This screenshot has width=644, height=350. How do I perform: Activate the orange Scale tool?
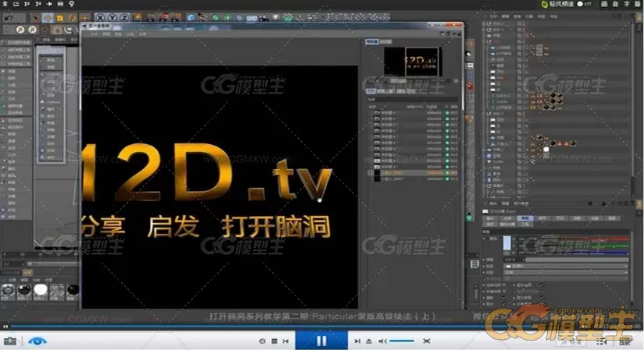60,18
